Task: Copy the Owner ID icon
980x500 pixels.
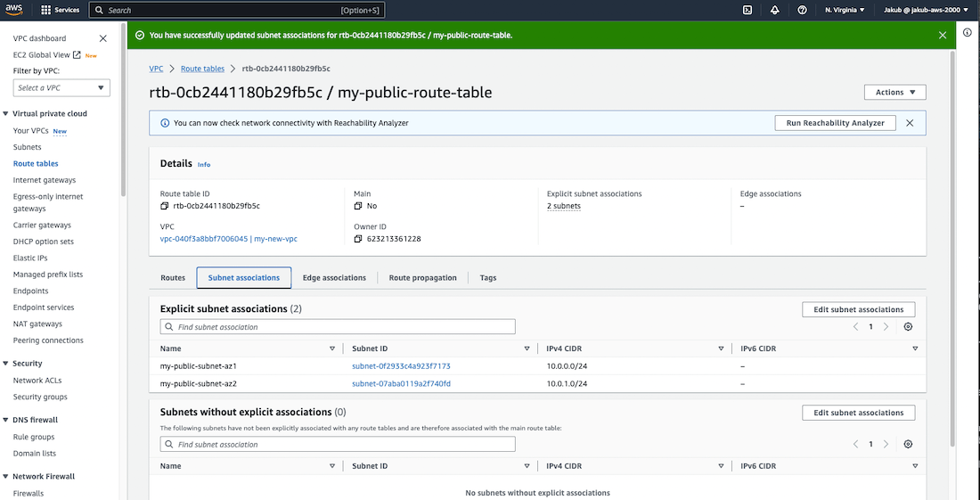Action: (x=358, y=239)
